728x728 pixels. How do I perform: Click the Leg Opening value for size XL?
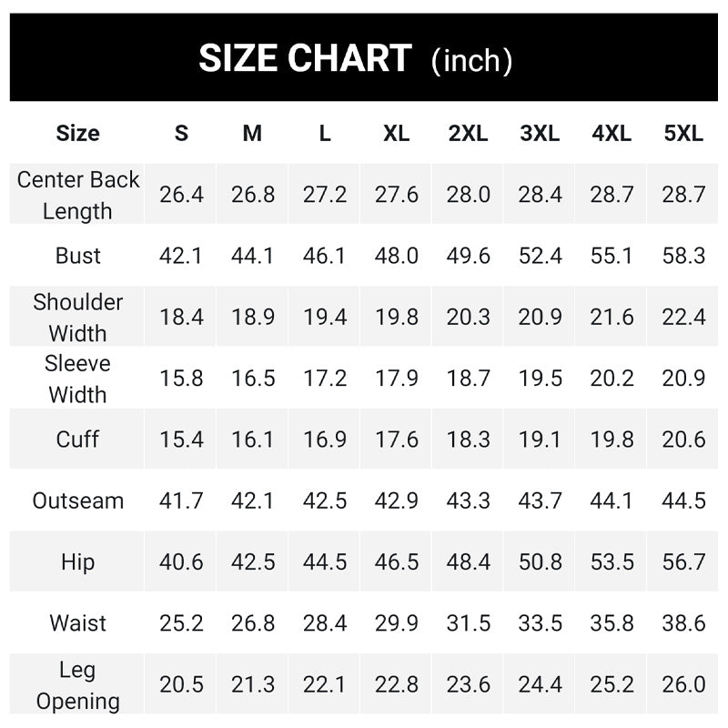click(396, 685)
